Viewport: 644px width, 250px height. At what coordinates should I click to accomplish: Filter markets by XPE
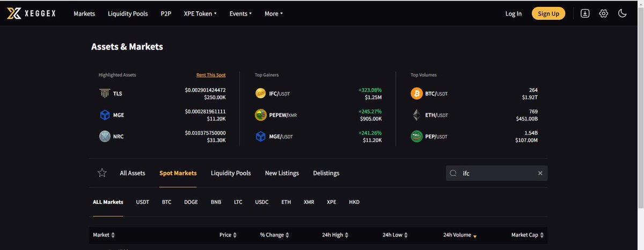pos(332,202)
